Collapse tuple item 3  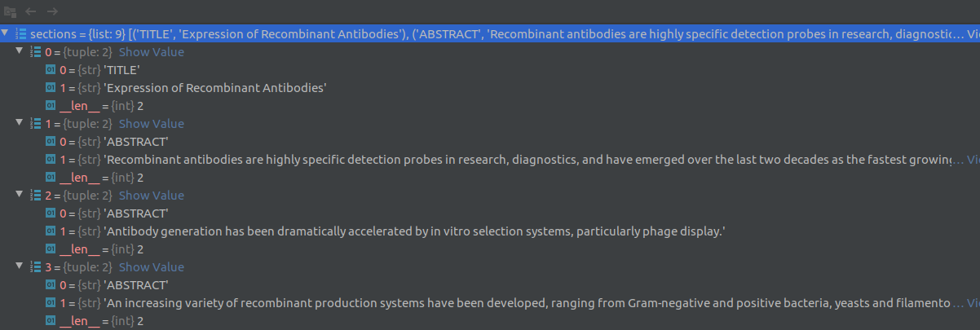20,267
